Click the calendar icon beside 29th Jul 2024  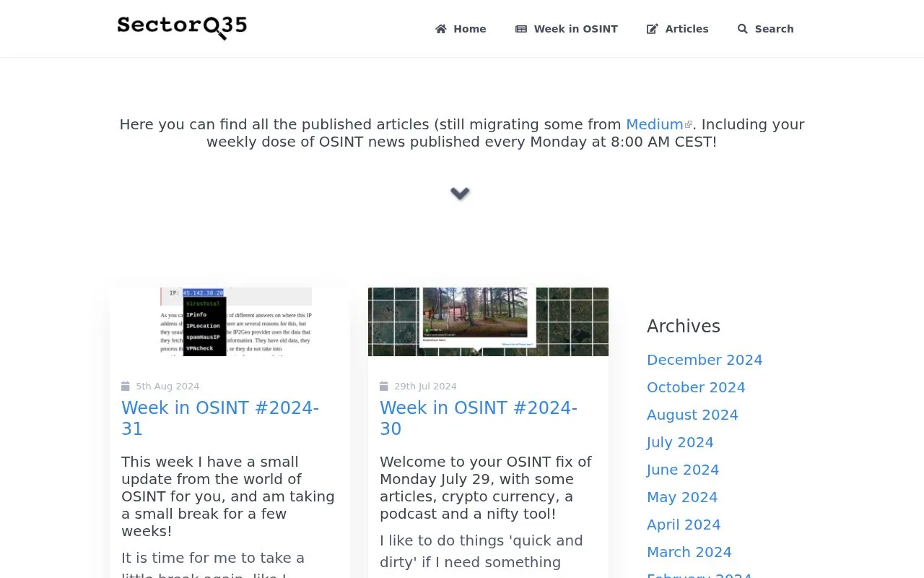click(384, 386)
